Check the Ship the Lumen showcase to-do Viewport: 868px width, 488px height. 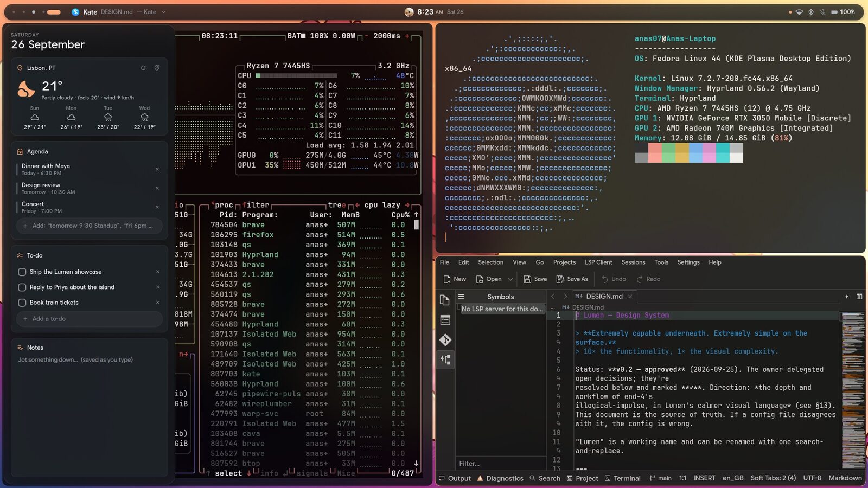(x=22, y=272)
